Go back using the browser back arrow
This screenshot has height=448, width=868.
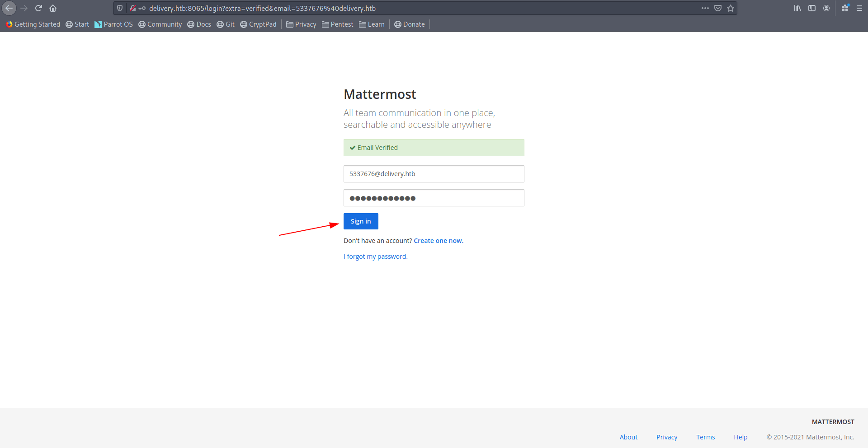pos(9,8)
